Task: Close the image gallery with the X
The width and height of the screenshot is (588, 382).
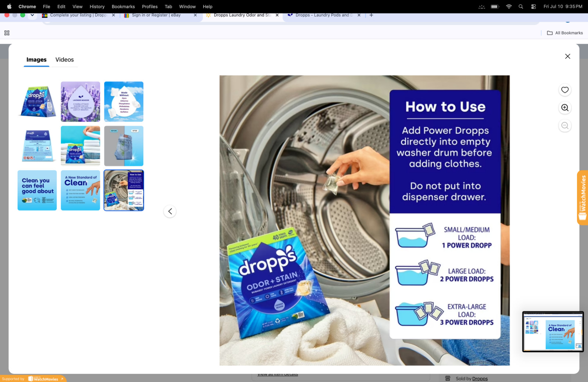Action: pyautogui.click(x=567, y=56)
